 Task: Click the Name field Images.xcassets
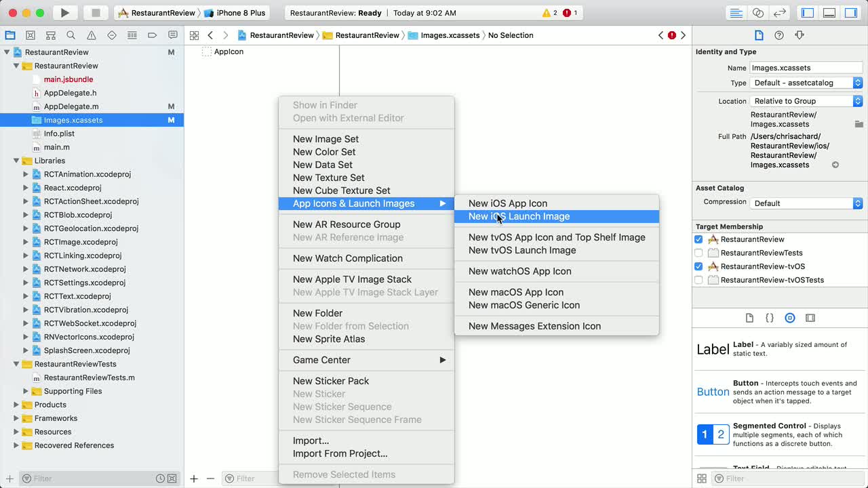point(806,68)
